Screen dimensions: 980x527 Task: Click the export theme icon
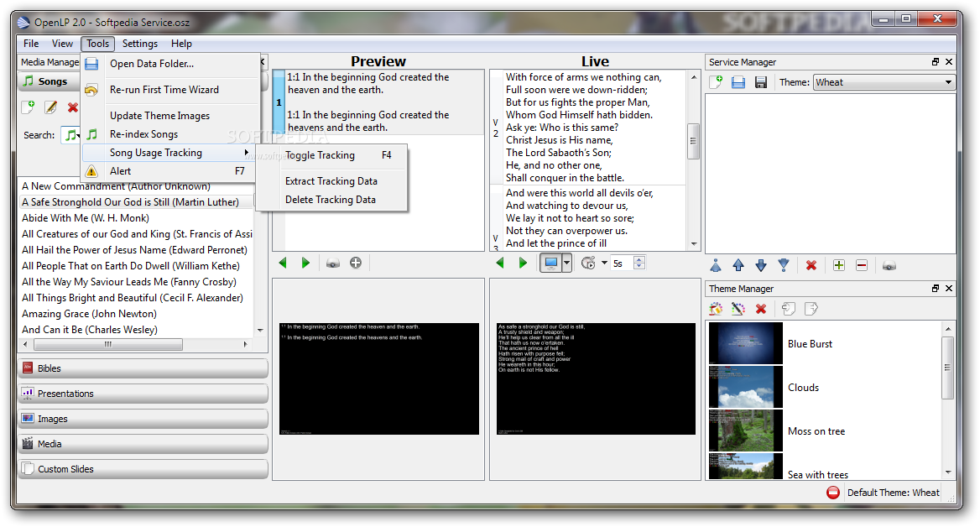coord(811,309)
